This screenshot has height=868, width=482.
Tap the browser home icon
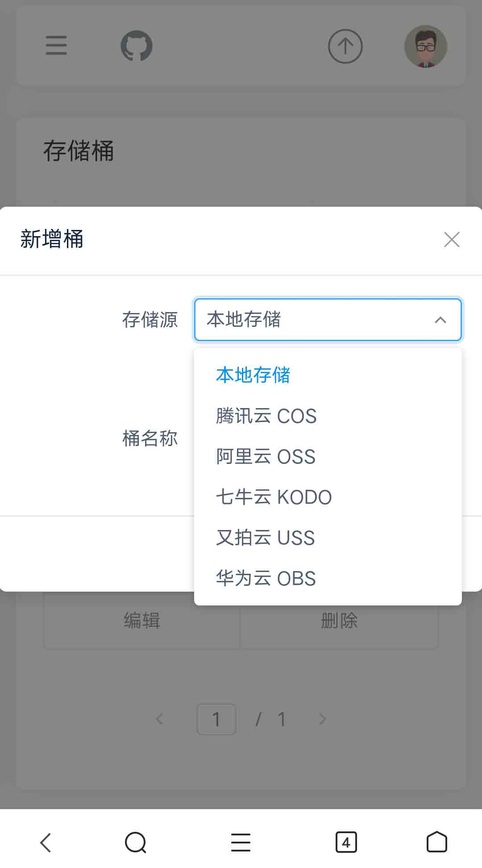(x=436, y=843)
